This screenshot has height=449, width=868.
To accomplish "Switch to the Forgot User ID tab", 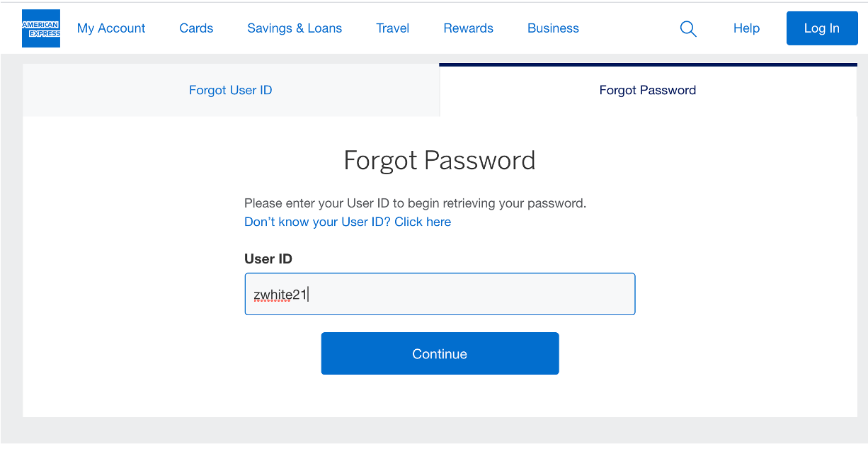I will [230, 90].
